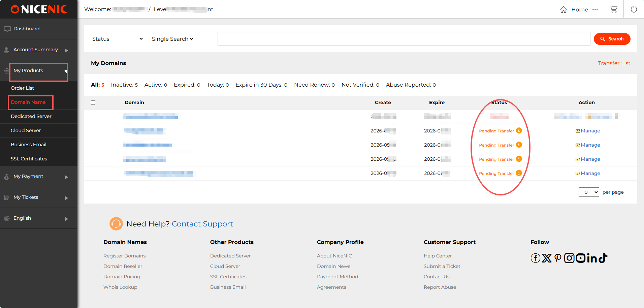Open the three-dot menu beside Home
The height and width of the screenshot is (308, 644).
coord(595,9)
